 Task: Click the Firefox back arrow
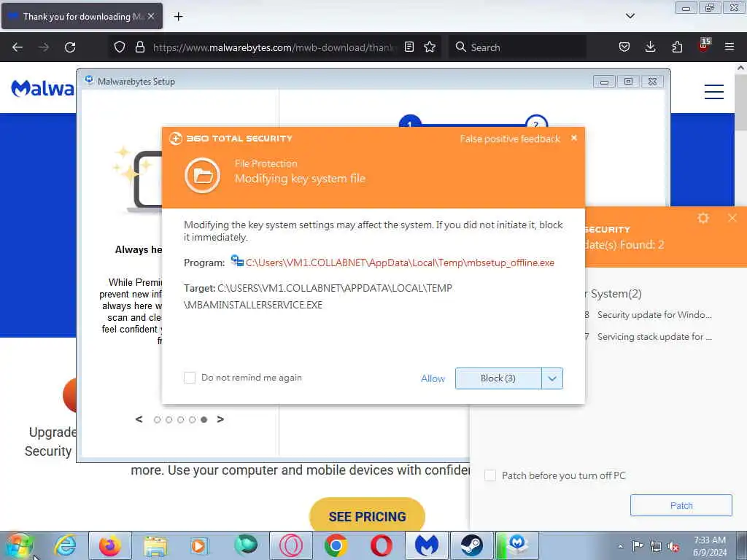(x=18, y=47)
